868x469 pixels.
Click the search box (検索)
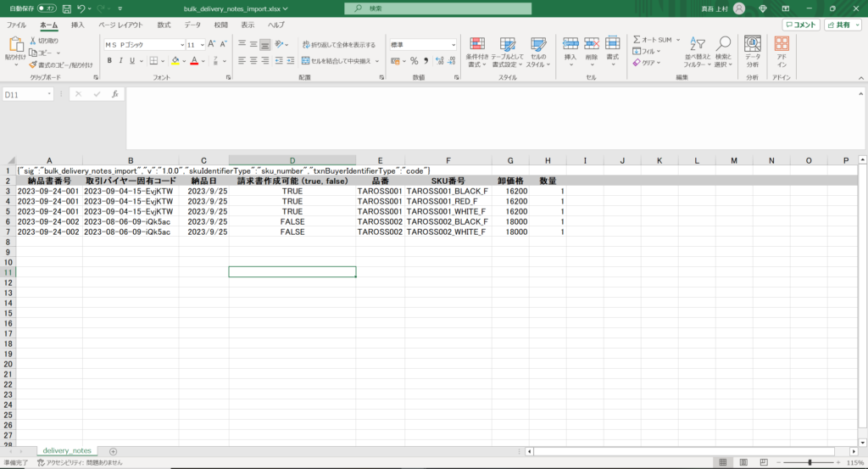point(438,8)
